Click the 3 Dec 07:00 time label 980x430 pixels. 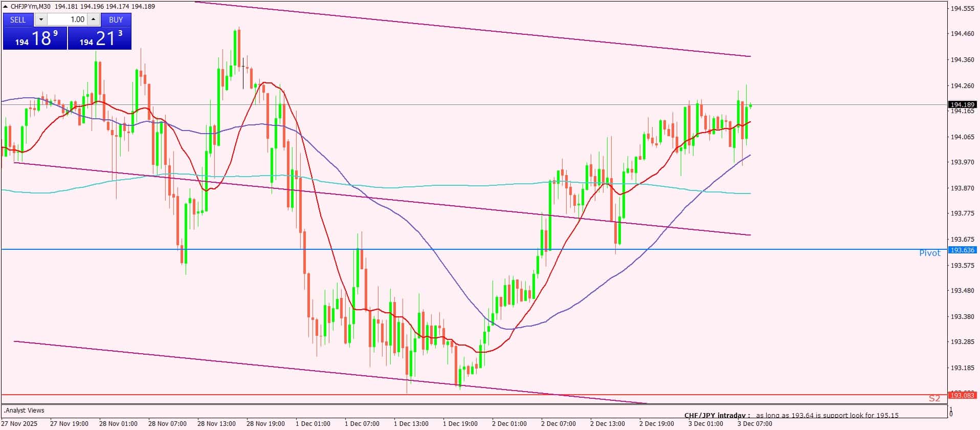(x=754, y=423)
